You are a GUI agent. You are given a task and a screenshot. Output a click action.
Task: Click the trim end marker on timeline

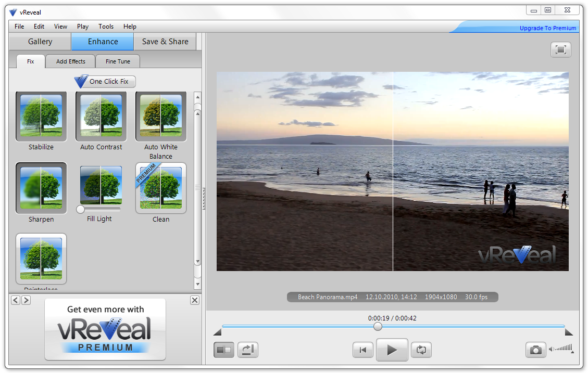569,332
